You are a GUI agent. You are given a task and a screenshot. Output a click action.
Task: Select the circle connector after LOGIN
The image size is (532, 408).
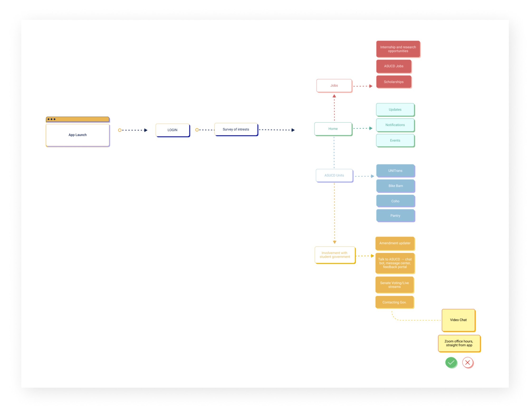pos(197,130)
